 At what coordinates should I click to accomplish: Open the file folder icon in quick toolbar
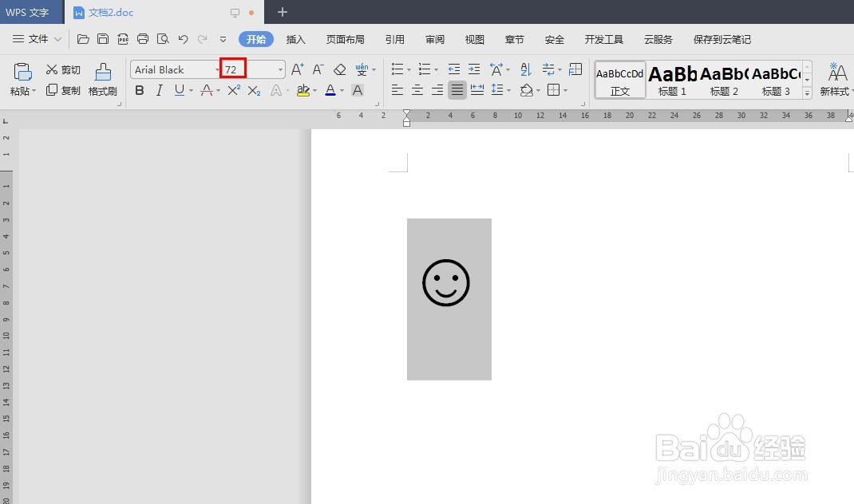[x=83, y=38]
